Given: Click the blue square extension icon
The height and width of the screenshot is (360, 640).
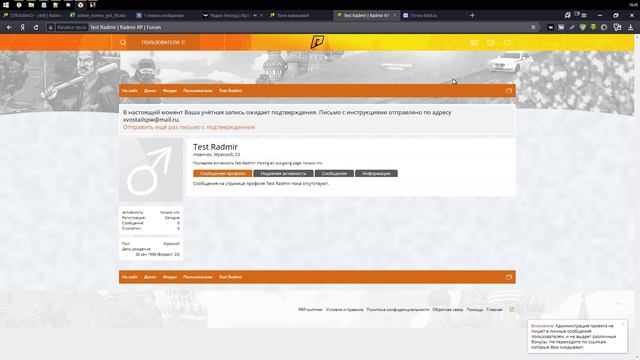Looking at the screenshot, I should (x=561, y=27).
